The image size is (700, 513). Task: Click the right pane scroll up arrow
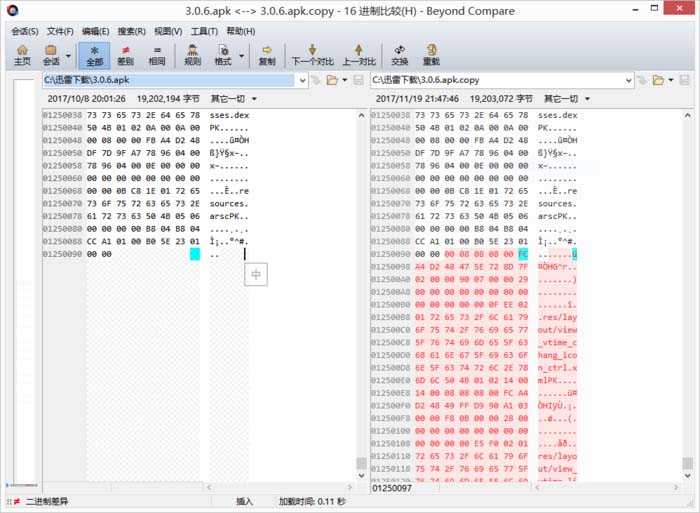coord(688,115)
